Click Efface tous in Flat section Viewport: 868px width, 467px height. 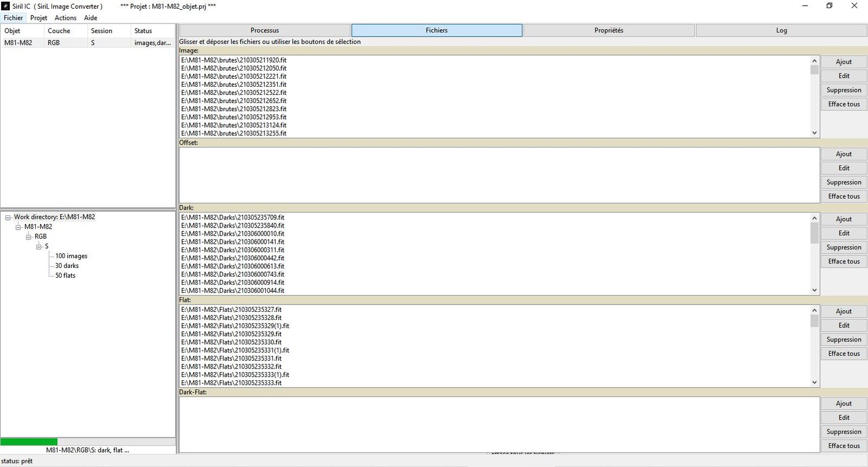point(844,354)
